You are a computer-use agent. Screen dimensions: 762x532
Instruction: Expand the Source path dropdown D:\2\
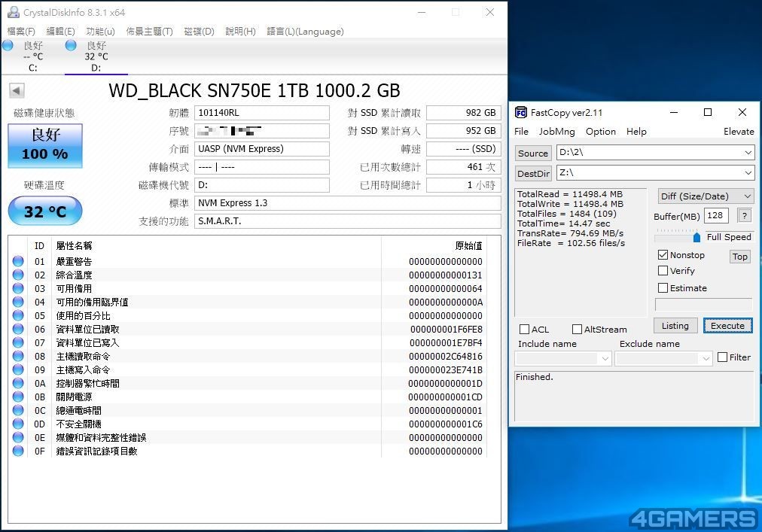tap(748, 153)
